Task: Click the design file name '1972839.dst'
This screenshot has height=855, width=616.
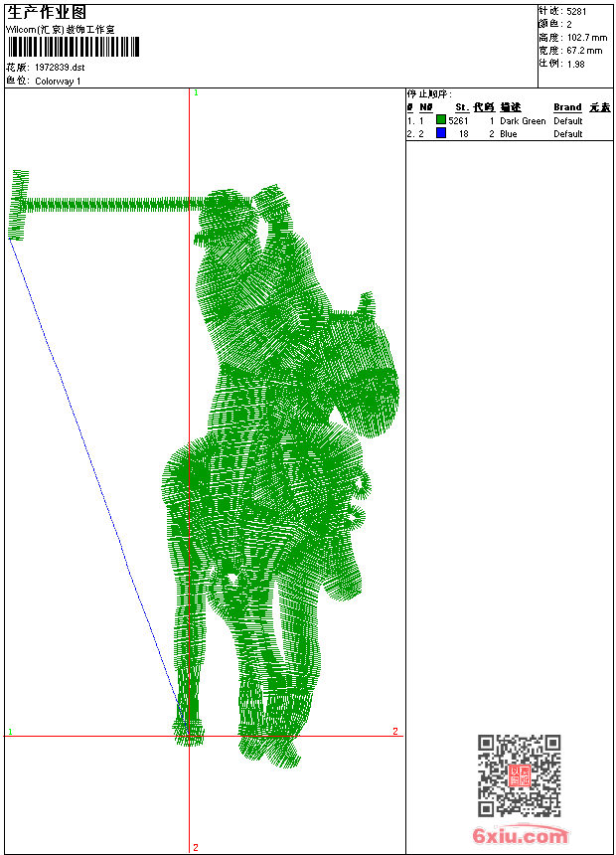Action: pos(60,68)
